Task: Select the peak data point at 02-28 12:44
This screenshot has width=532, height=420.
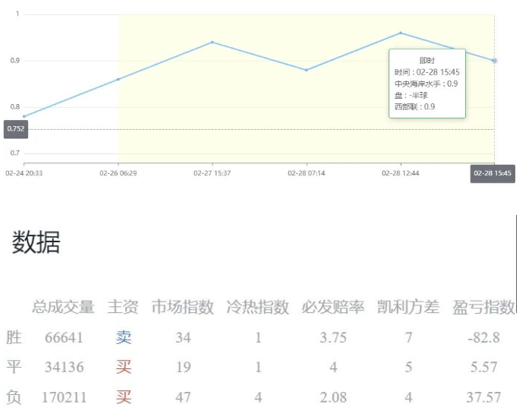Action: click(x=401, y=33)
